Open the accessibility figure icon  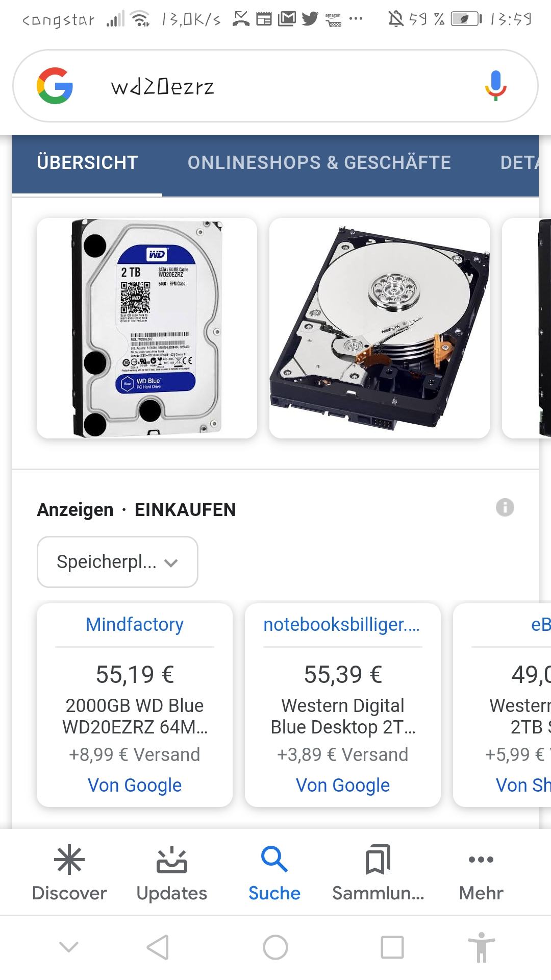coord(482,947)
